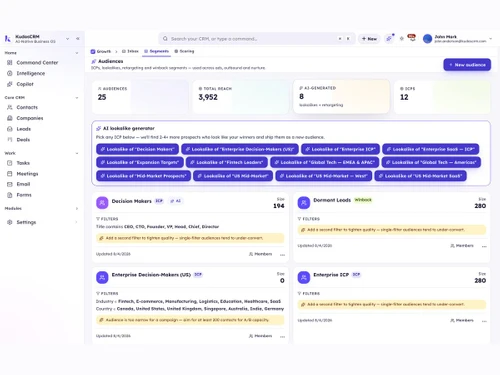The width and height of the screenshot is (500, 375).
Task: Generate lookalike of "Decision Makers"
Action: coord(137,149)
